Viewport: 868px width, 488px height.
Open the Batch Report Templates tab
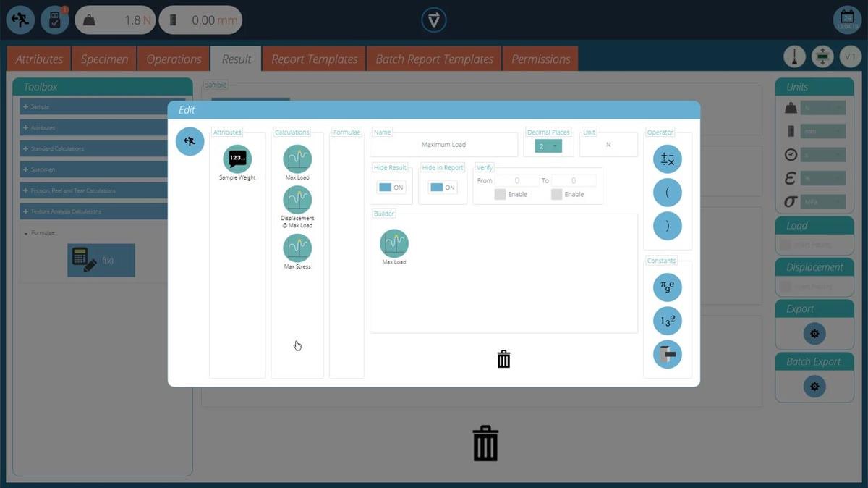pyautogui.click(x=435, y=59)
